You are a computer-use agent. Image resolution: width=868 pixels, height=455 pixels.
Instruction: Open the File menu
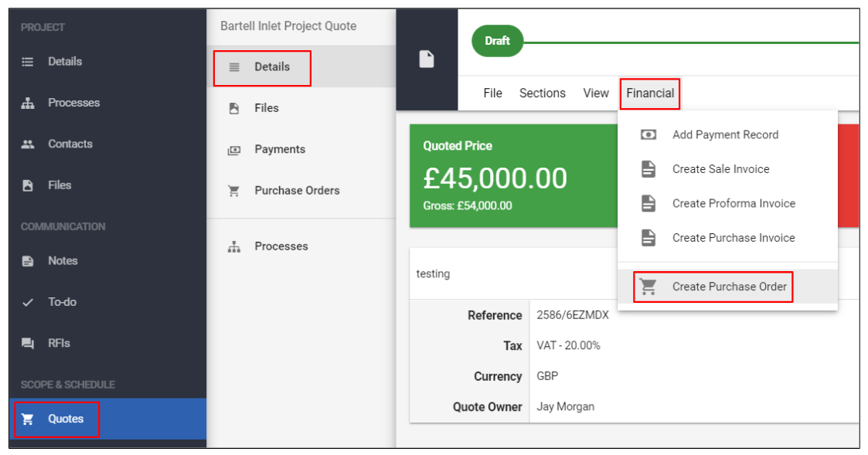(x=492, y=93)
